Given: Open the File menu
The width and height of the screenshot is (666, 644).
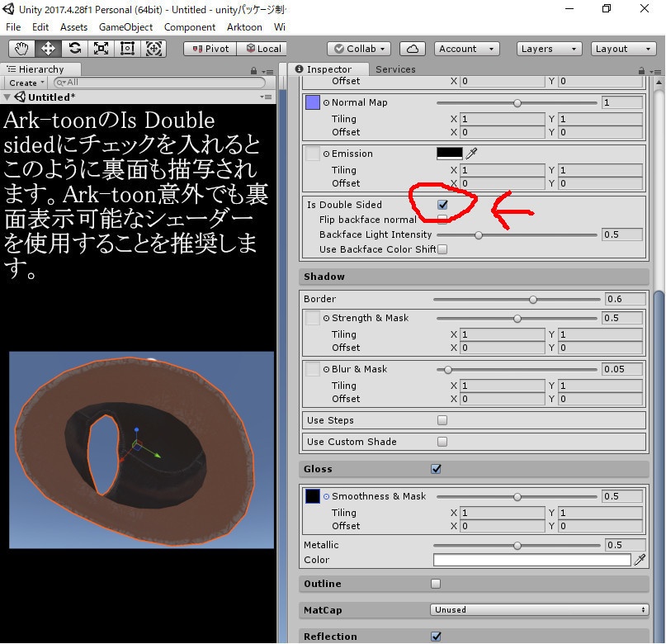Looking at the screenshot, I should pos(13,27).
